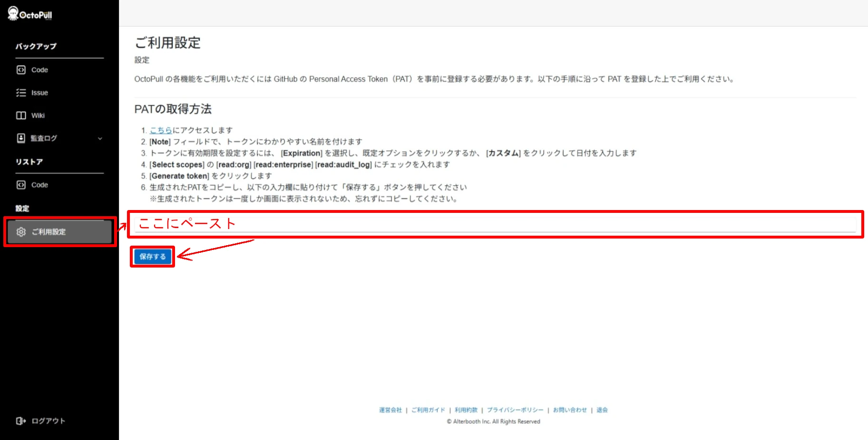Select the Code icon under バックアップ

click(21, 70)
